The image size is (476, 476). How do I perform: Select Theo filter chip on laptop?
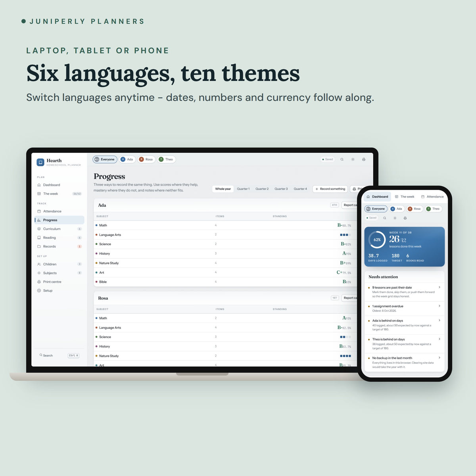[166, 159]
